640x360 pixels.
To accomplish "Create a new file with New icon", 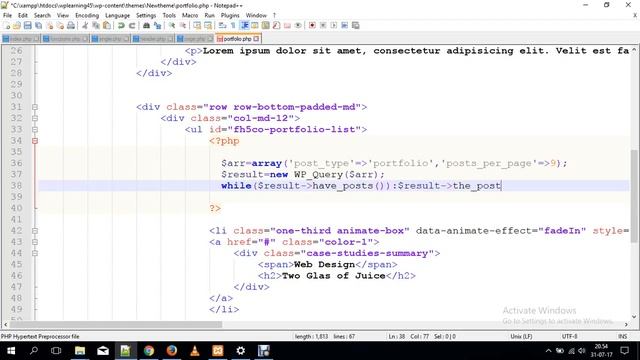I will (7, 25).
